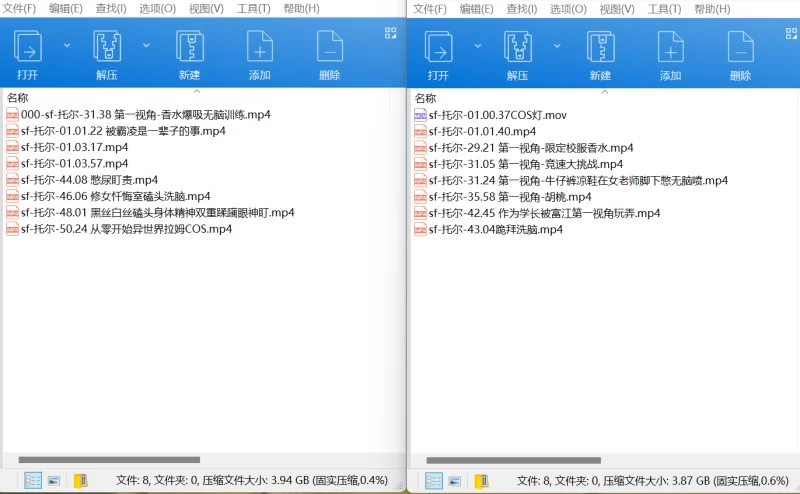Image resolution: width=800 pixels, height=494 pixels.
Task: Select file starting with sf-托尔-43.04
Action: click(488, 230)
